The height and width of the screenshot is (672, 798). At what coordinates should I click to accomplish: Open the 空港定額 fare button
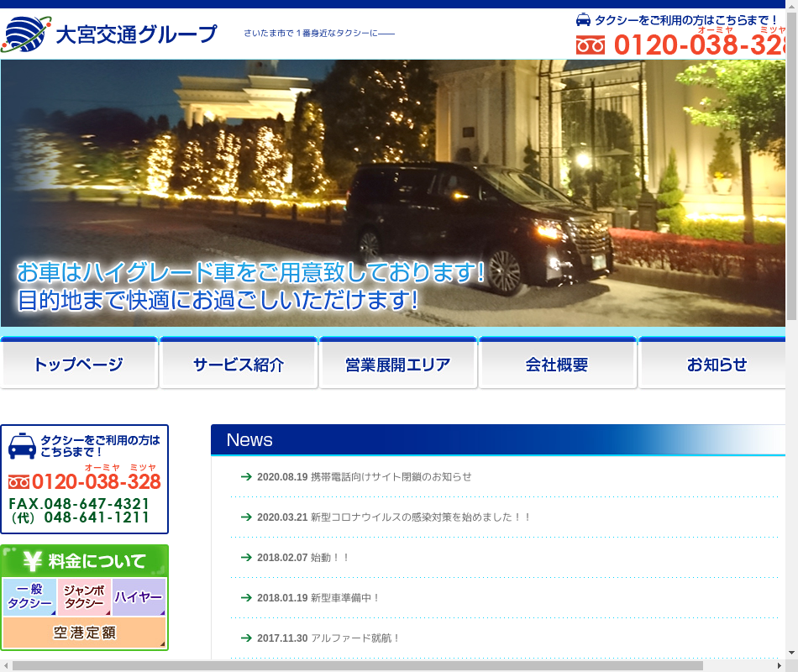click(x=84, y=633)
